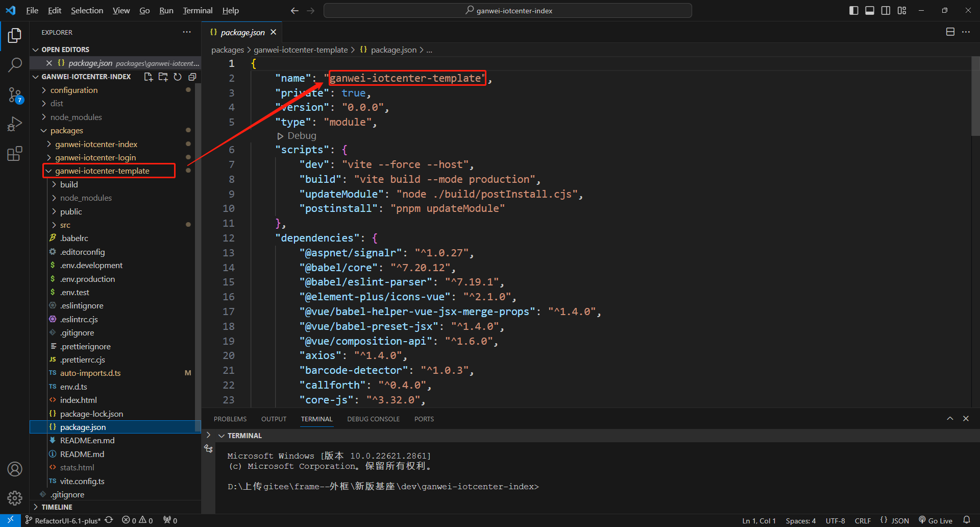
Task: Click the command center search field
Action: pos(508,10)
